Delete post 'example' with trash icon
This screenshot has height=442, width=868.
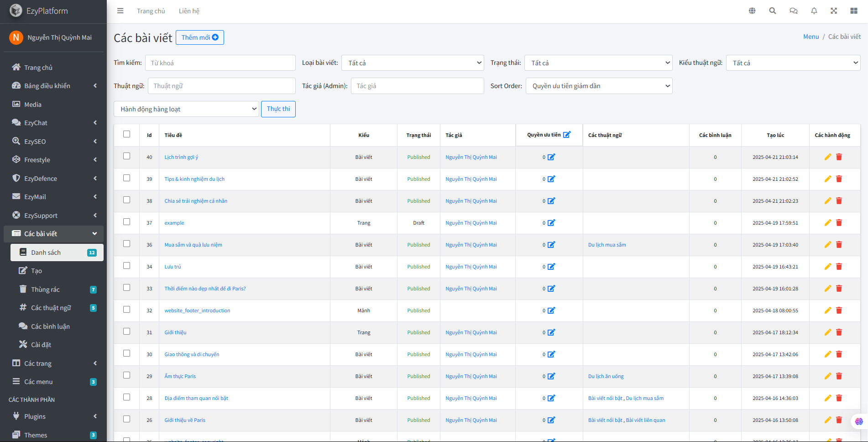click(839, 223)
